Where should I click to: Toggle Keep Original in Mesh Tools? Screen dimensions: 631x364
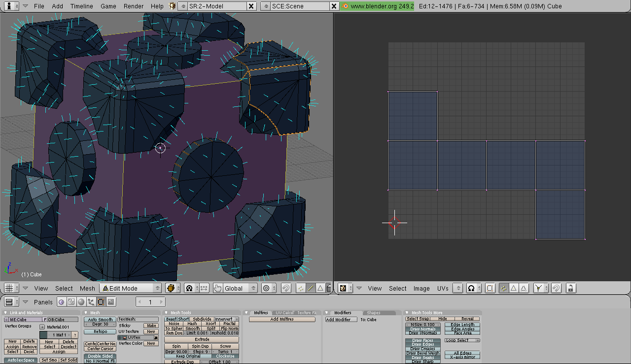tap(188, 356)
